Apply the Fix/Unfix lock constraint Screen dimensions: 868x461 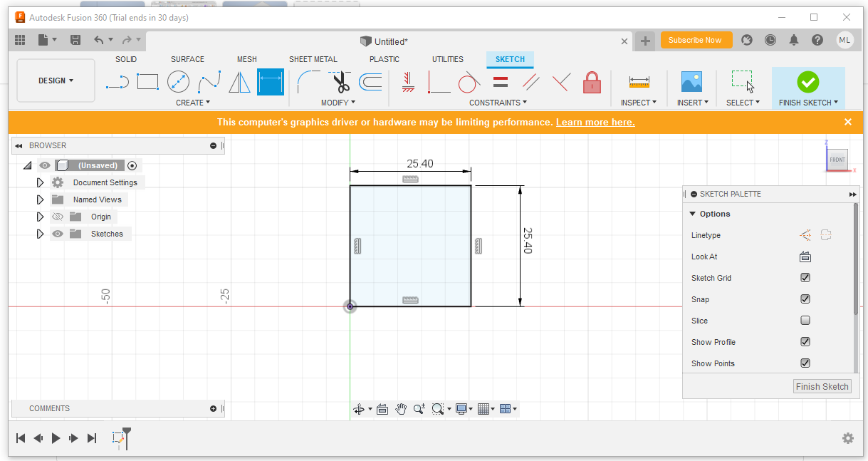coord(592,82)
